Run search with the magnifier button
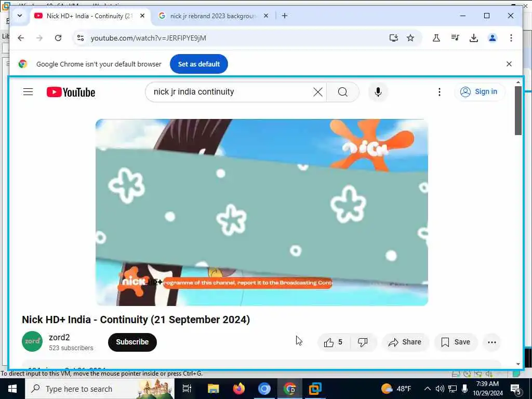This screenshot has width=532, height=399. click(x=343, y=92)
